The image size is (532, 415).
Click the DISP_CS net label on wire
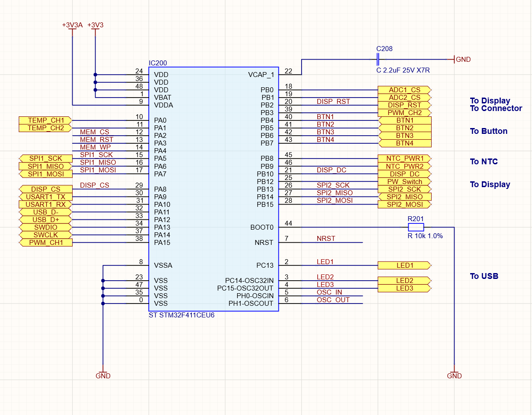click(95, 185)
